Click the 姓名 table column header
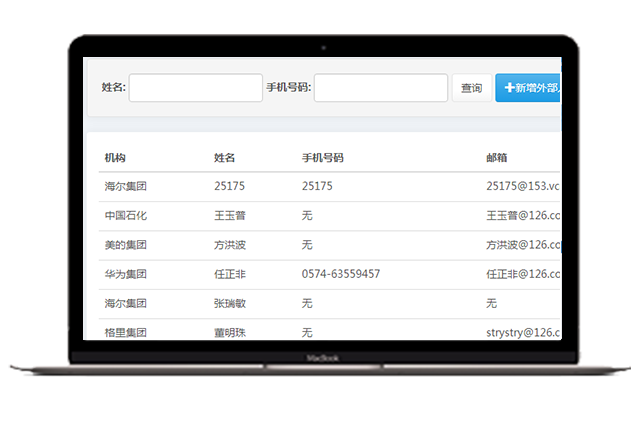640x425 pixels. [225, 158]
